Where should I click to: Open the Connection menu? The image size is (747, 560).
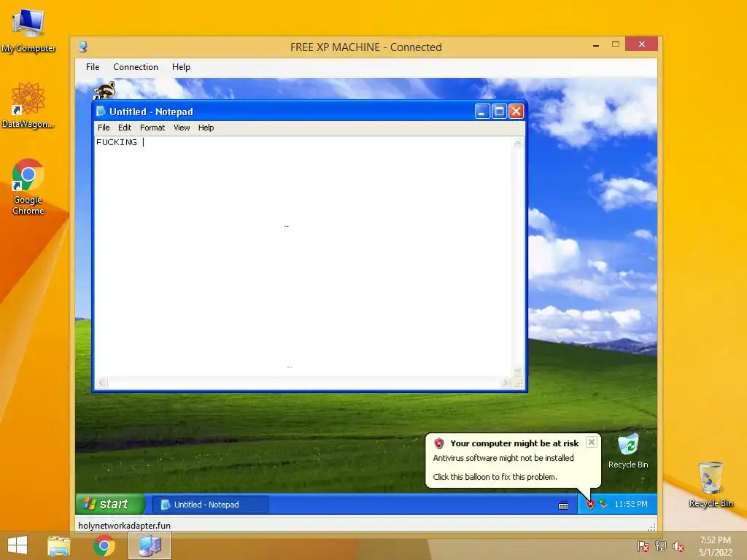click(x=135, y=67)
